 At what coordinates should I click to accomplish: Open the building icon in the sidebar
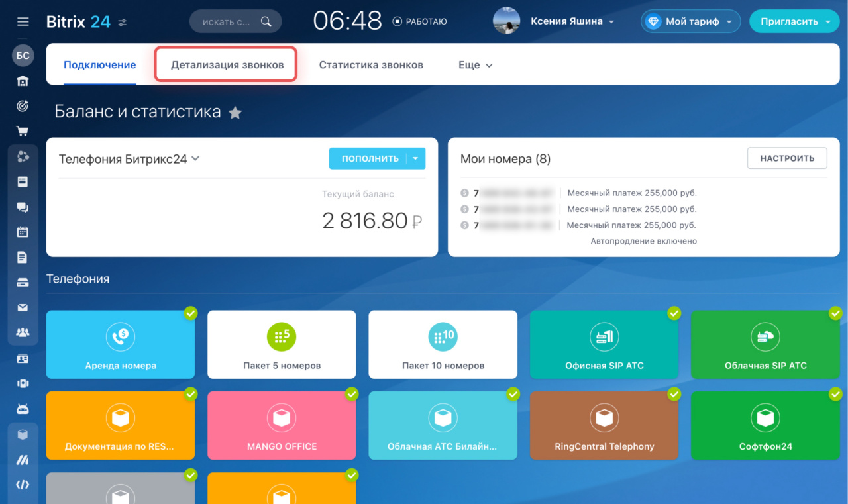[23, 81]
